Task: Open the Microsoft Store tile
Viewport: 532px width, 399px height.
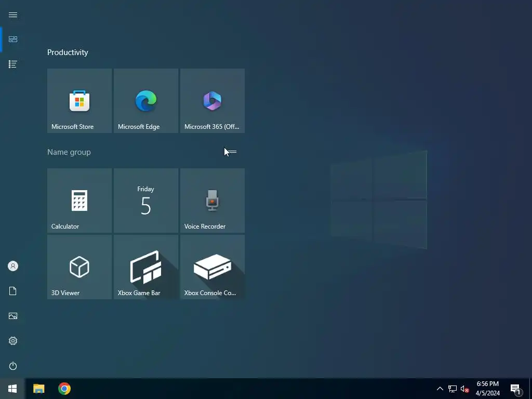Action: click(79, 101)
